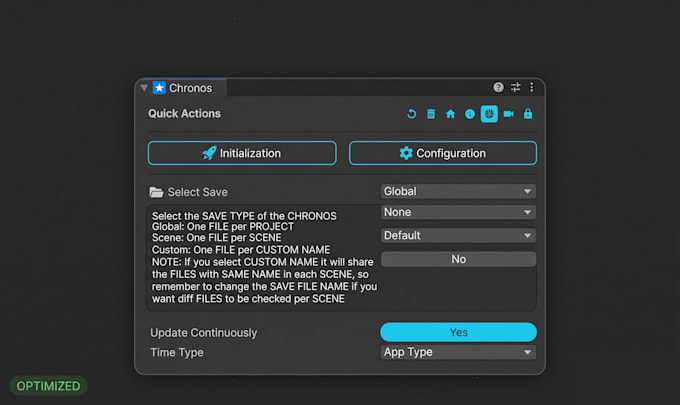The height and width of the screenshot is (405, 680).
Task: Click the blue star Chronos script icon
Action: coord(159,88)
